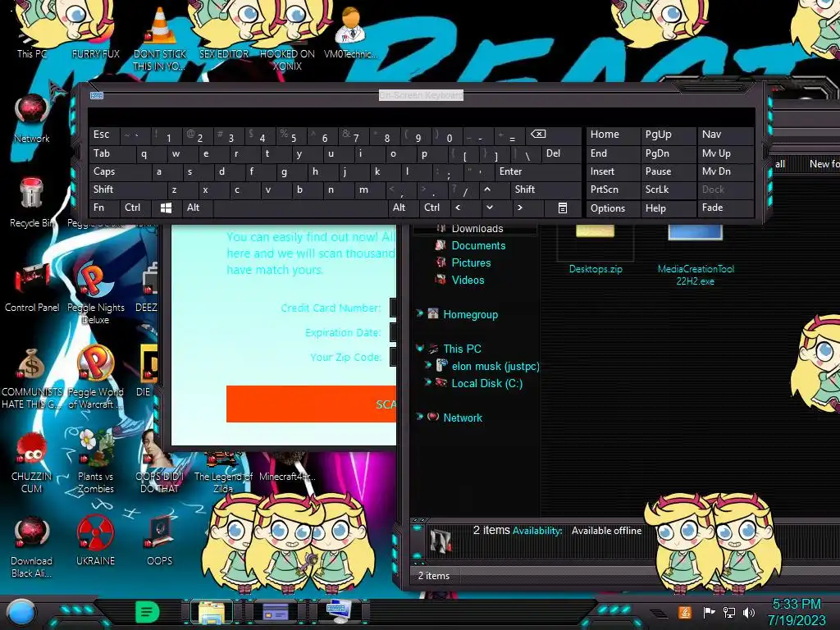This screenshot has width=840, height=630.
Task: Launch Peggle Nights Deluxe shortcut
Action: coord(95,294)
